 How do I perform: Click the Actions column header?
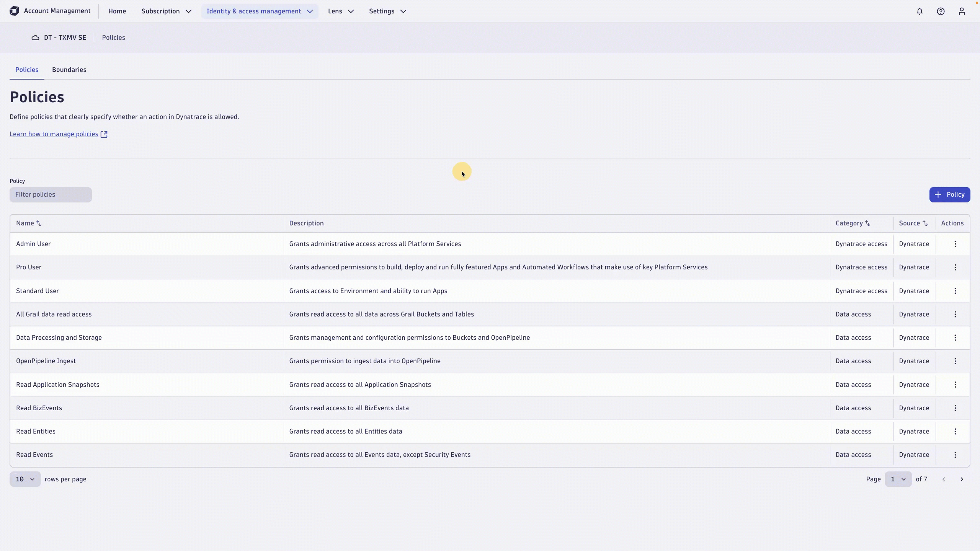pos(952,223)
